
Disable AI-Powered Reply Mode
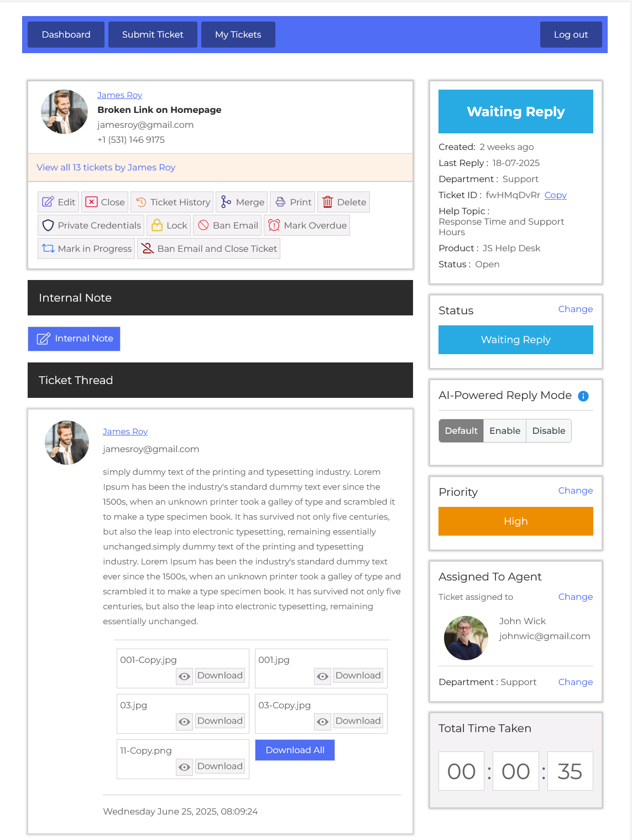(x=549, y=431)
